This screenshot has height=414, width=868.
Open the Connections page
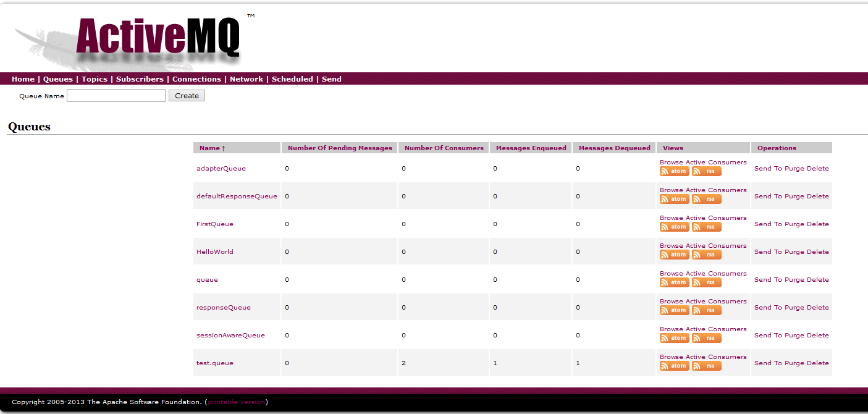tap(196, 79)
